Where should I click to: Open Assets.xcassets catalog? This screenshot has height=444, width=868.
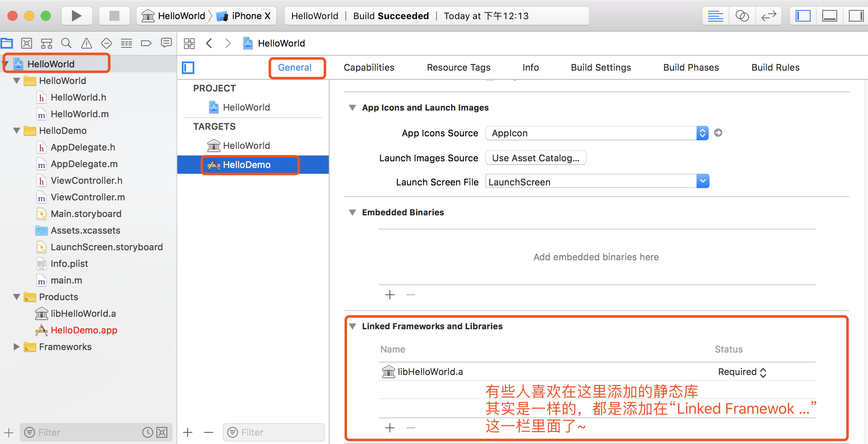85,230
